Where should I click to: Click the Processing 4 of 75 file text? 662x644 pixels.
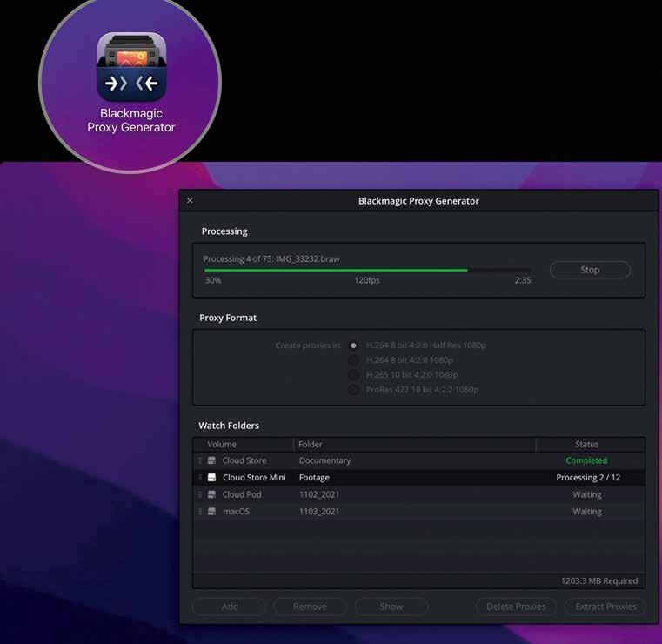271,258
